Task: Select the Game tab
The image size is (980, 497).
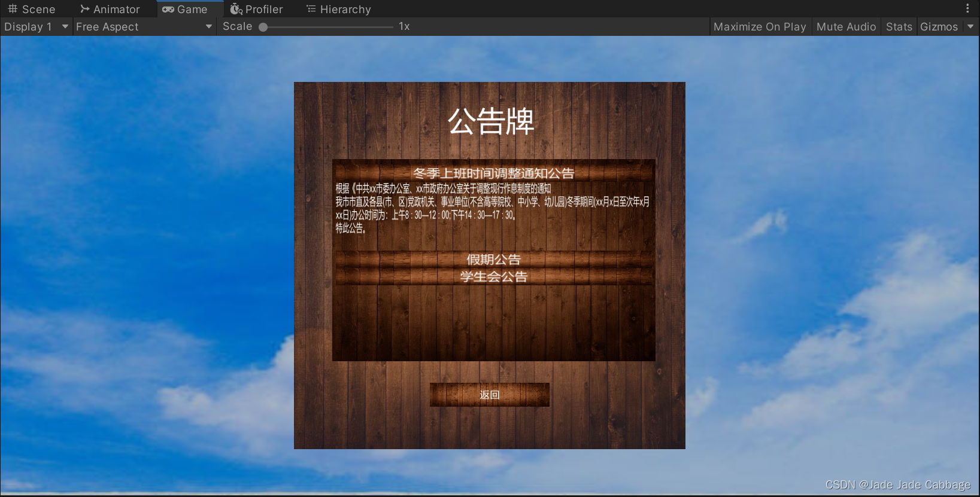Action: [x=185, y=9]
